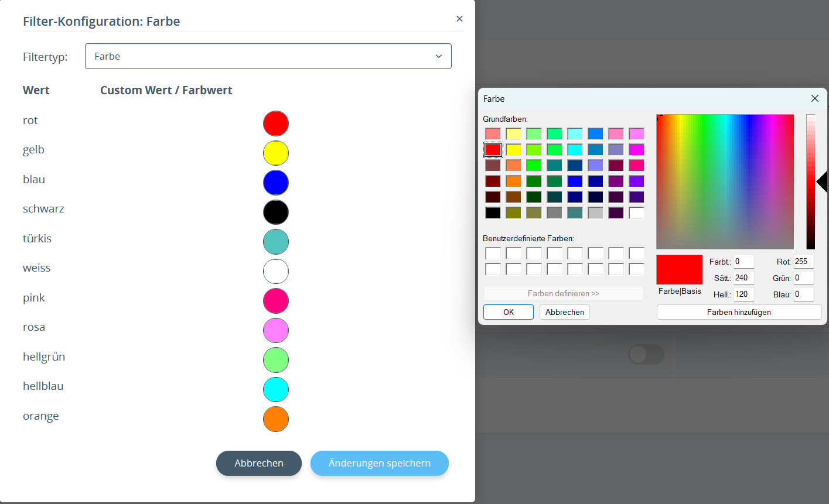Screen dimensions: 829x504
Task: Click the yellow swatch for gelb
Action: (x=276, y=153)
